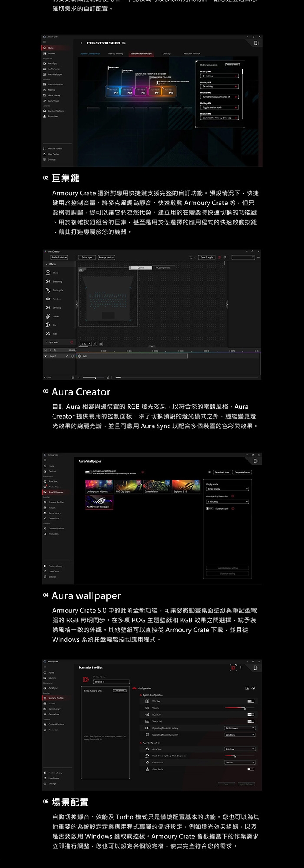Image resolution: width=304 pixels, height=868 pixels.
Task: Toggle the Win Key switch
Action: coord(251,701)
